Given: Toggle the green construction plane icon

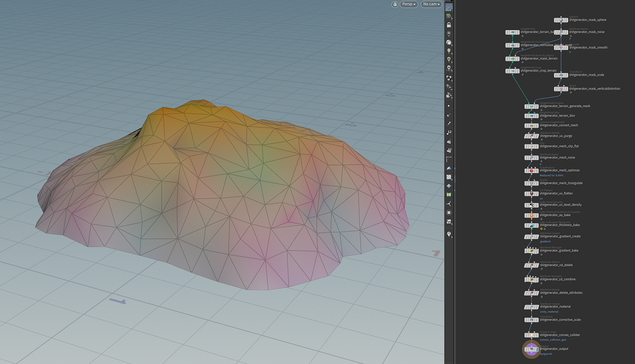Looking at the screenshot, I should (449, 16).
